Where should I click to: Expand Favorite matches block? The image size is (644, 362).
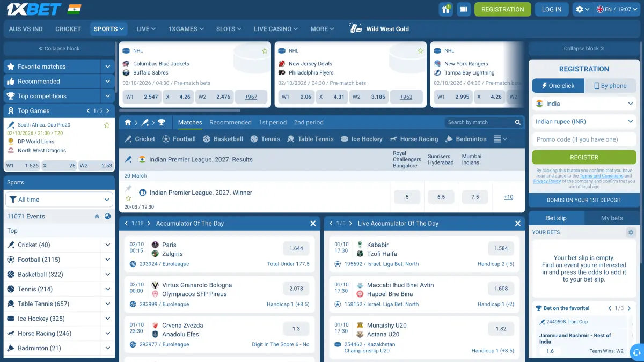click(108, 67)
